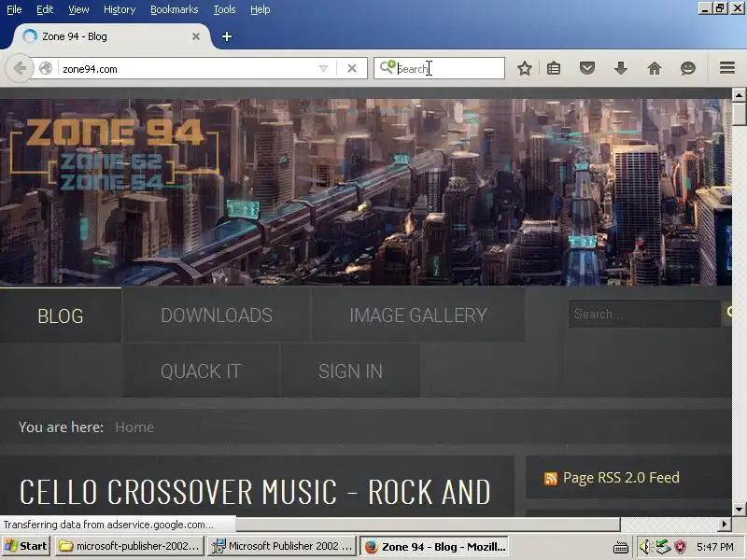Click Zone 94 - Blog Mozilla taskbar button

coord(434,547)
